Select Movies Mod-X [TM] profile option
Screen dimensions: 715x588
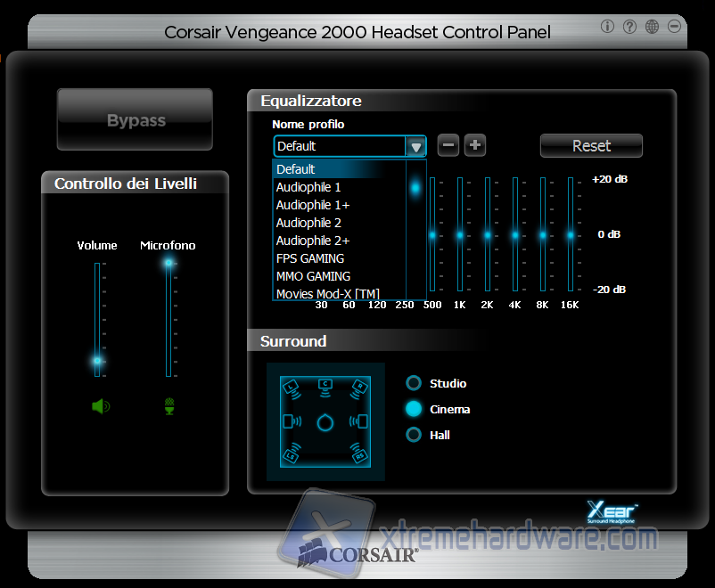[x=327, y=294]
